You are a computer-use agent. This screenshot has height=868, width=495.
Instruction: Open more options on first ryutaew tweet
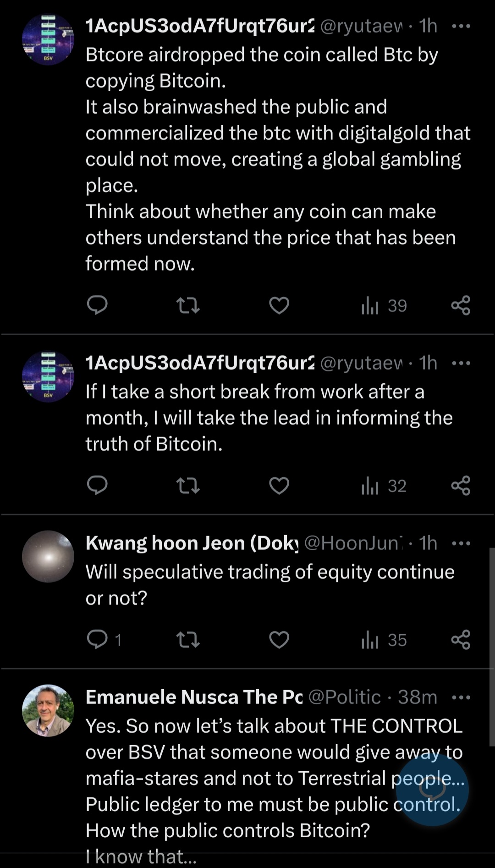tap(461, 26)
